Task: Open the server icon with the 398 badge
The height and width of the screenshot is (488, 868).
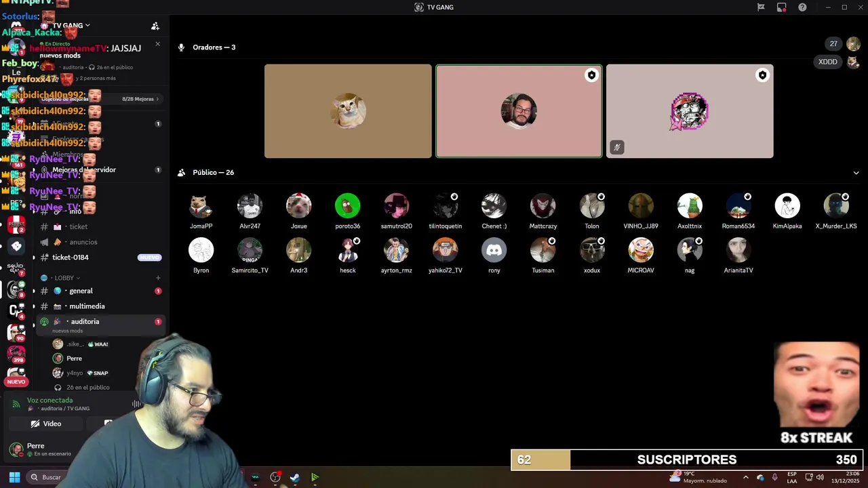Action: point(16,354)
